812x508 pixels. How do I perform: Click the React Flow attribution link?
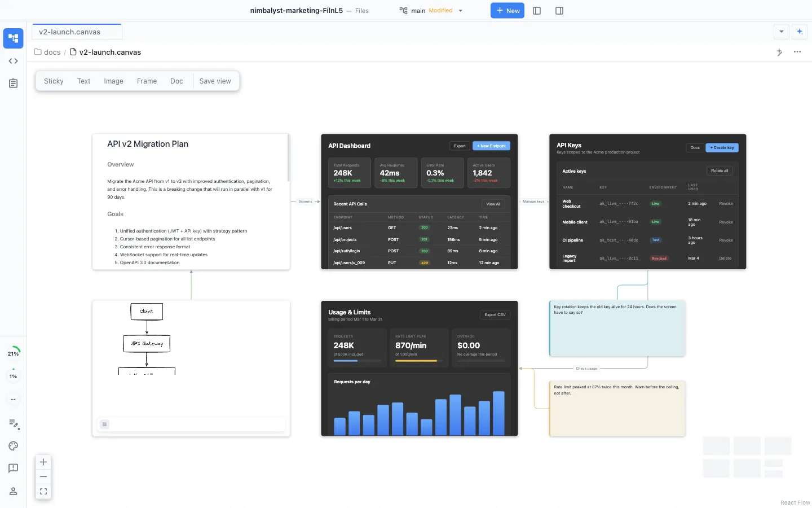coord(795,502)
